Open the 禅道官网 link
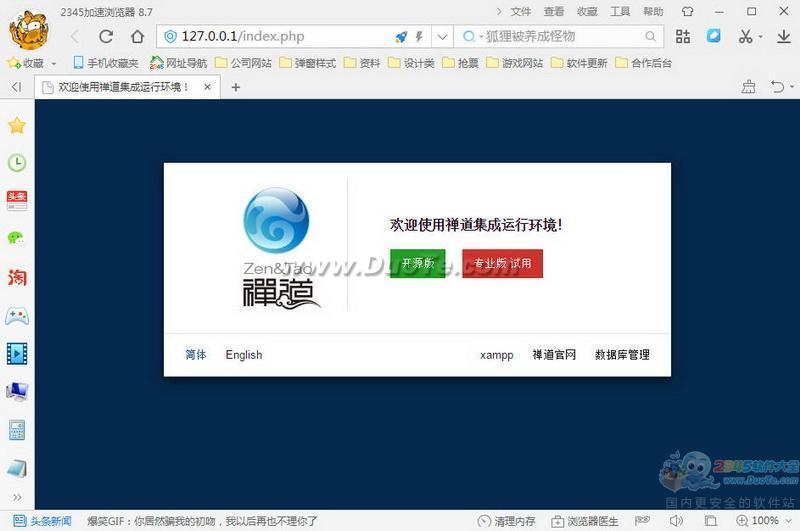Image resolution: width=800 pixels, height=531 pixels. (x=554, y=355)
